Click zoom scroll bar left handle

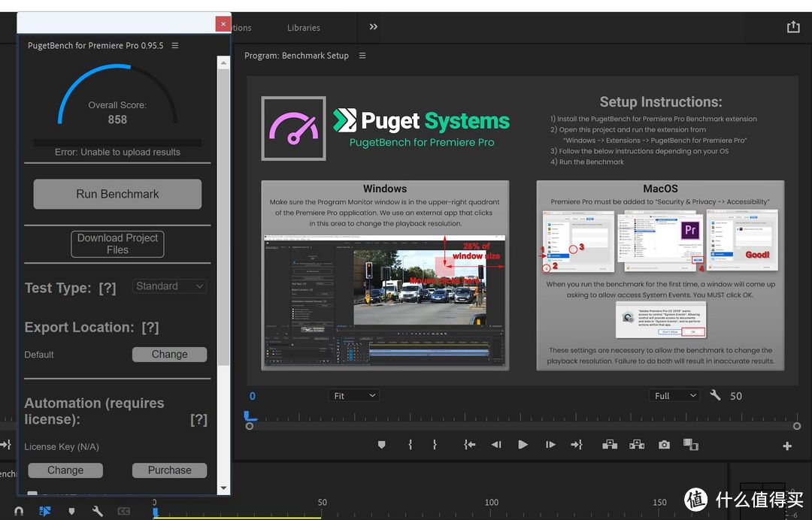(x=250, y=426)
